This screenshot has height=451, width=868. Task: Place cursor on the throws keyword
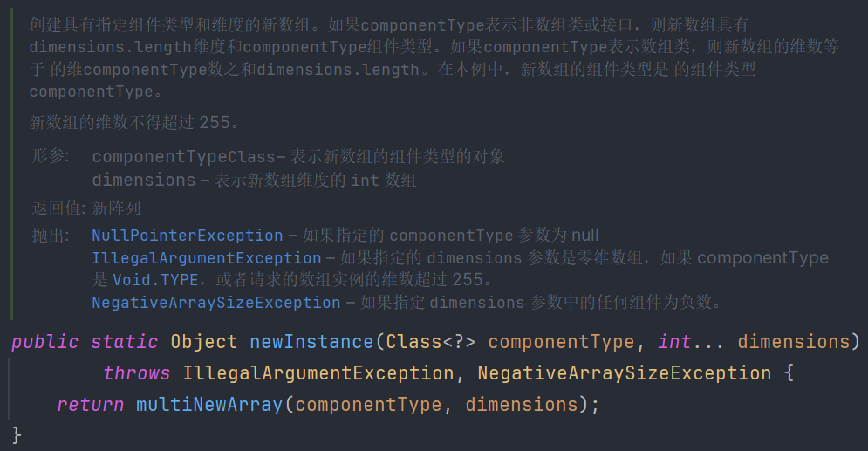pyautogui.click(x=136, y=373)
